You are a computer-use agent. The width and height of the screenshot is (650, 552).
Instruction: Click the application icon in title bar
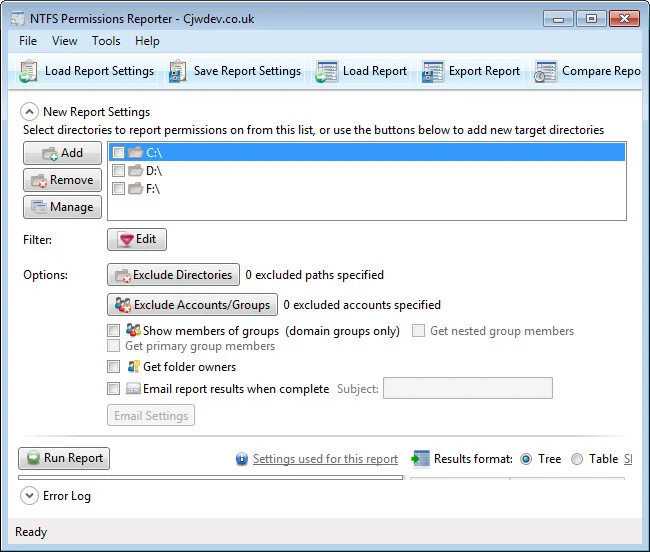pos(18,19)
